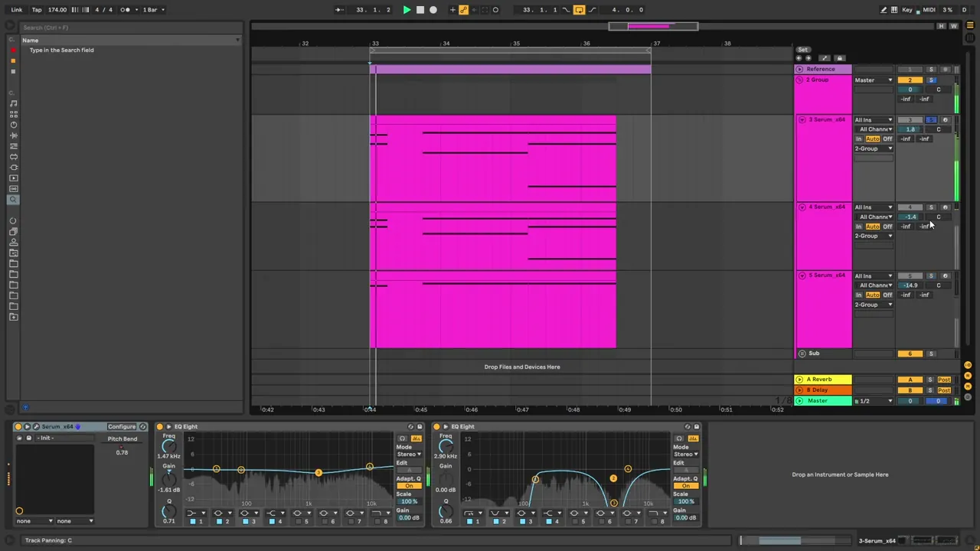
Task: Toggle the Draw Mode pencil icon
Action: click(884, 10)
